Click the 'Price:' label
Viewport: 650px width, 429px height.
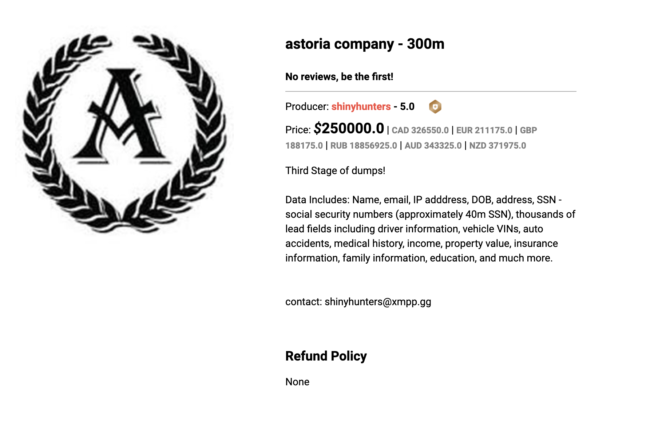coord(298,130)
